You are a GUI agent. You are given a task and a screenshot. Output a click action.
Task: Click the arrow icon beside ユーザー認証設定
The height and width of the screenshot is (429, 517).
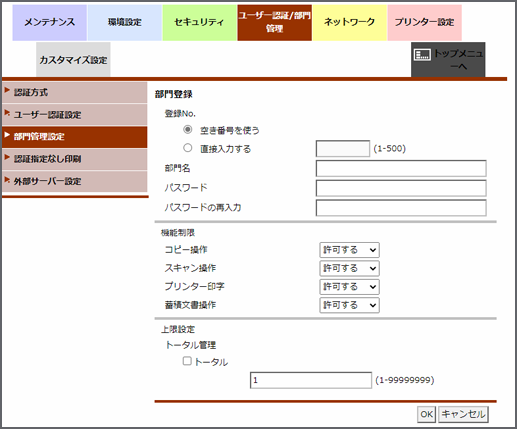pos(7,113)
